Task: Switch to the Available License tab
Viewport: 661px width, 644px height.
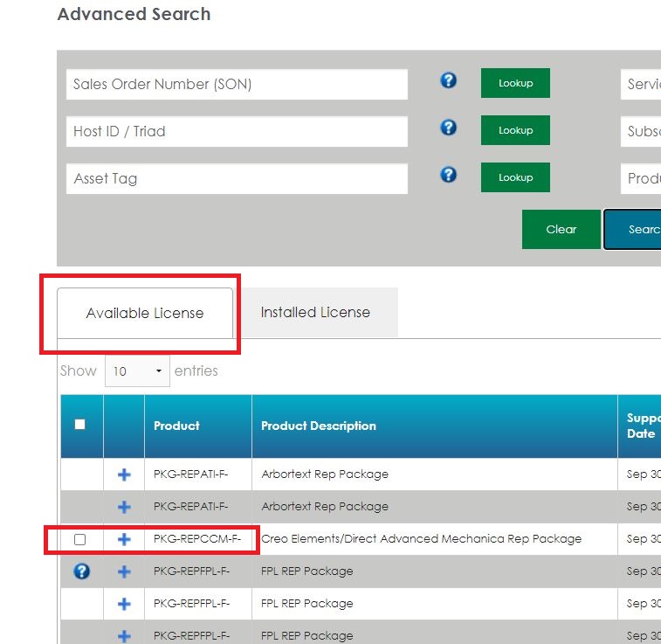Action: (145, 313)
